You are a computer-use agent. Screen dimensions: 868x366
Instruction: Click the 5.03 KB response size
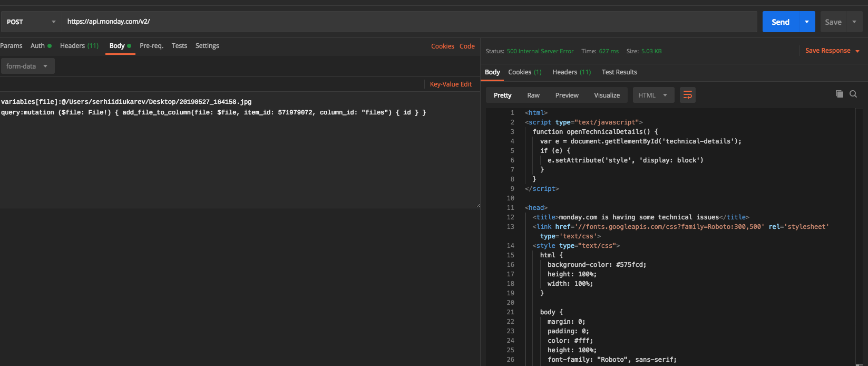[651, 51]
